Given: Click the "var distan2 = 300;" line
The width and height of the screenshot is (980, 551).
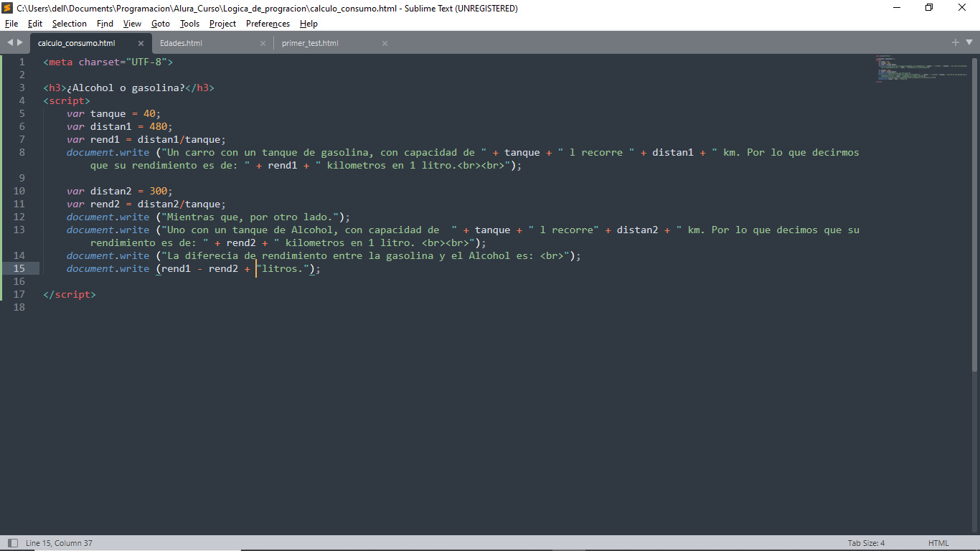Looking at the screenshot, I should coord(120,191).
